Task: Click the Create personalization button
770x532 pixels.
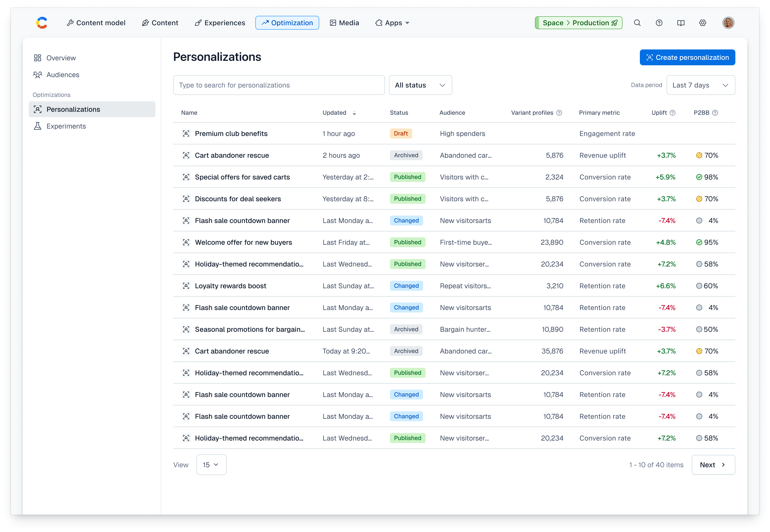Action: click(x=687, y=57)
